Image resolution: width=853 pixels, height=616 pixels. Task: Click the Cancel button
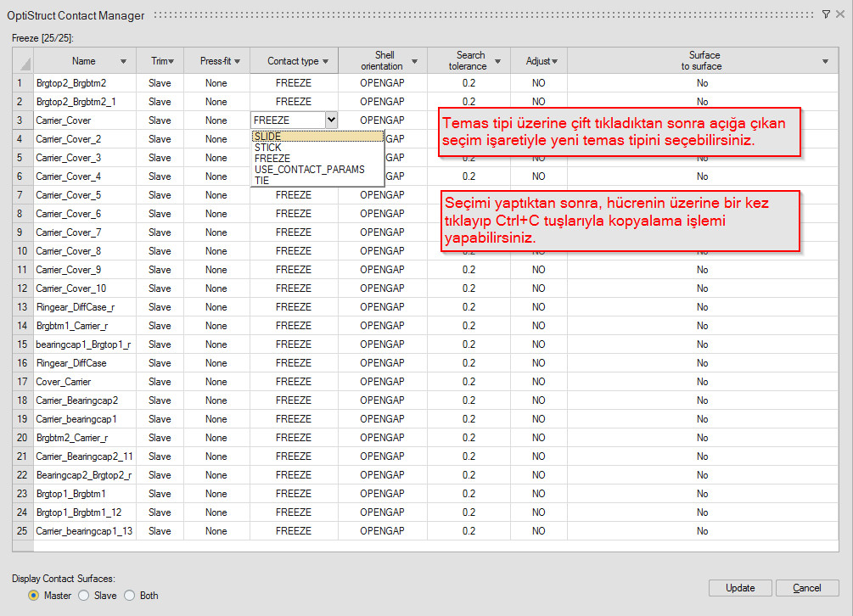[x=806, y=588]
